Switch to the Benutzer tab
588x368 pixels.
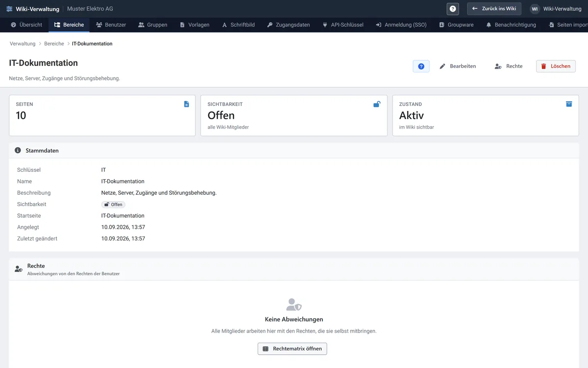111,25
